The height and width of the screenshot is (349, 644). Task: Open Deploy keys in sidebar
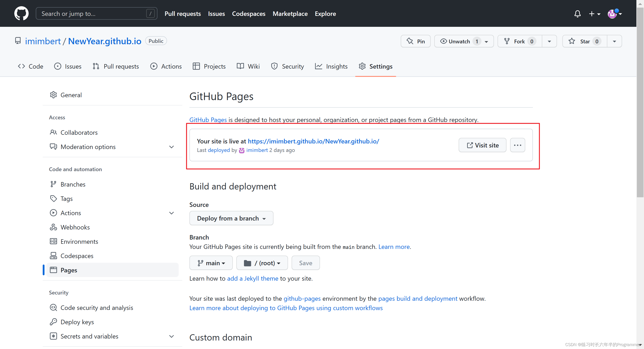77,322
